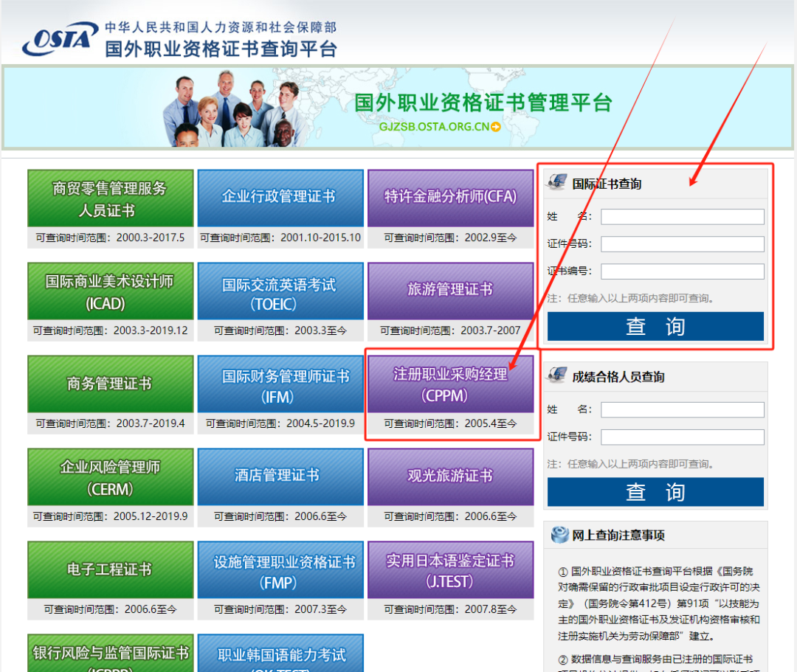This screenshot has width=797, height=672.
Task: Click text 可查询时间范围：2001.10-2015.10
Action: pos(280,238)
